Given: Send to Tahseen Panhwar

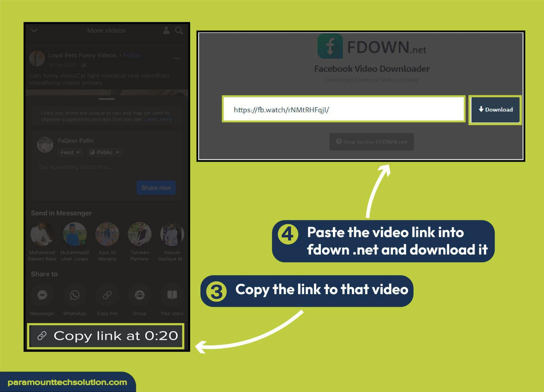Looking at the screenshot, I should coord(140,234).
